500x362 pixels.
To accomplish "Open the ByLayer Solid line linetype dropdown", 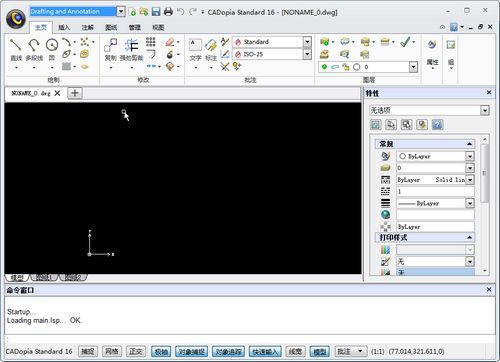I will [x=470, y=180].
